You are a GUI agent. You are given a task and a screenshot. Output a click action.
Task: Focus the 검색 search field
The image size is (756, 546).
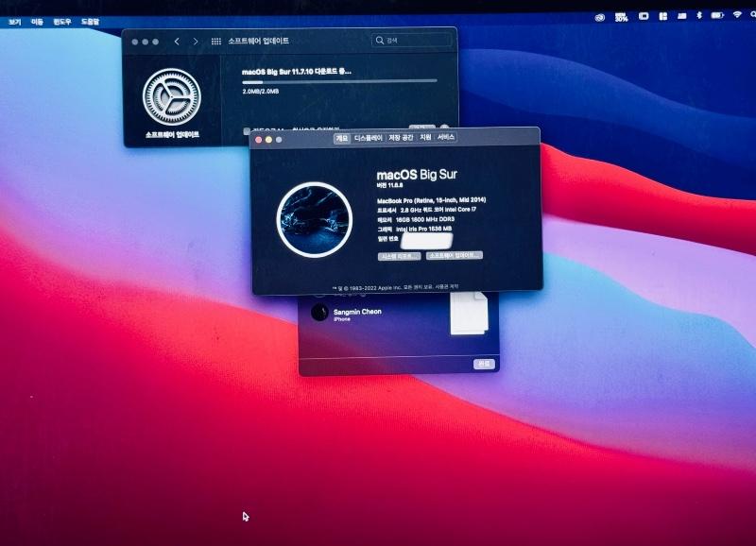pyautogui.click(x=412, y=41)
